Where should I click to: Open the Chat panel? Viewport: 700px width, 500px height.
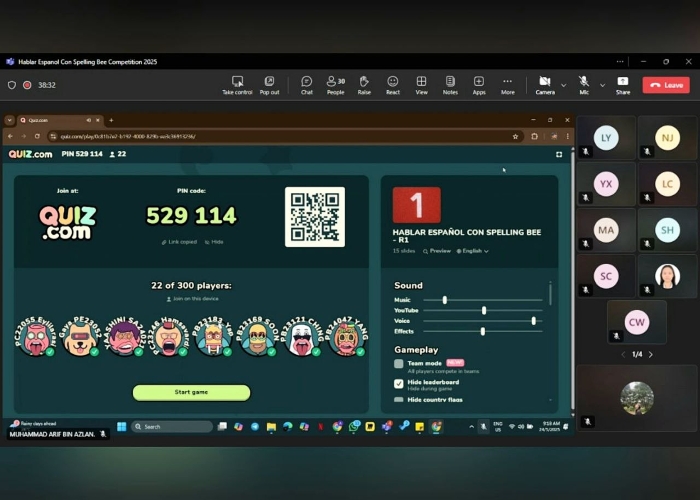307,85
